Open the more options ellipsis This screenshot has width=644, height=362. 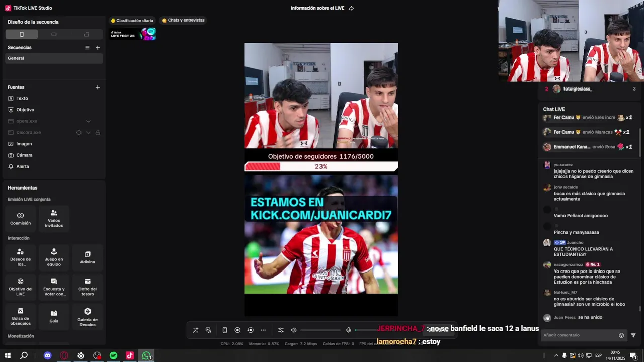(x=263, y=330)
